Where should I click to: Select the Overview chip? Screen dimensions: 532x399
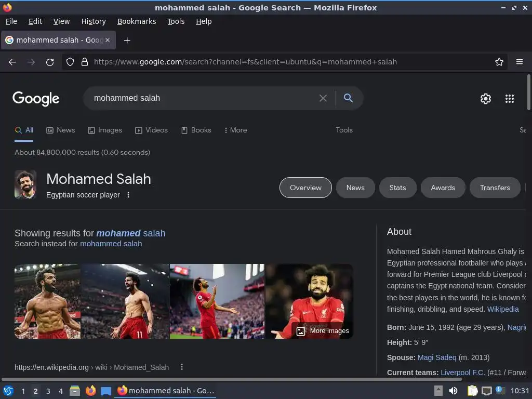[x=305, y=188]
